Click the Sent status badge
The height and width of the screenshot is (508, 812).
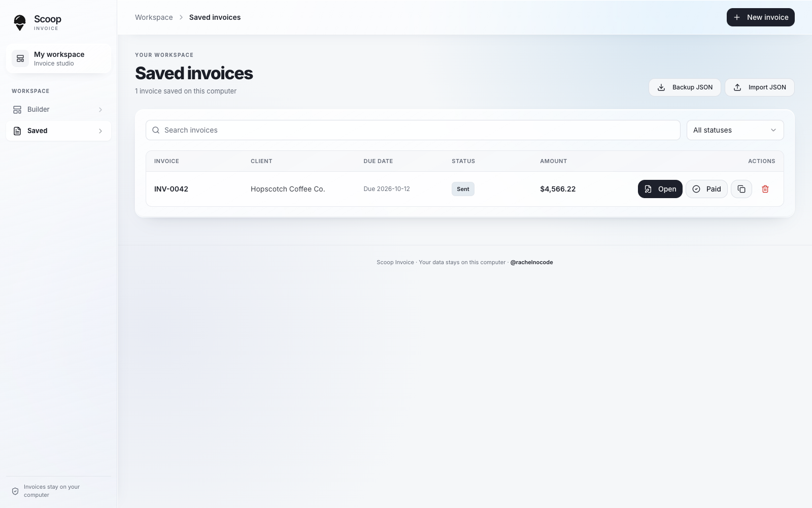pos(463,189)
